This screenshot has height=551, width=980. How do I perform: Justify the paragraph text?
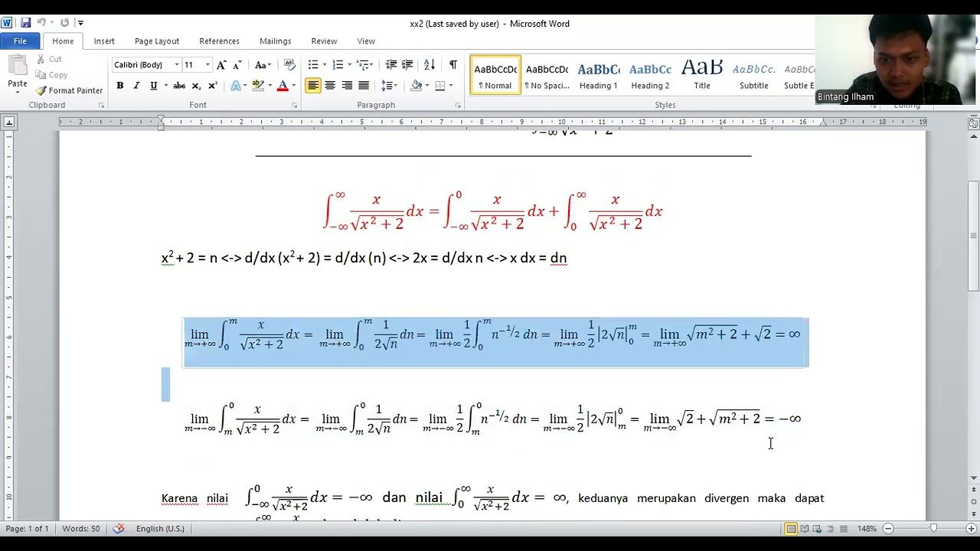click(364, 86)
